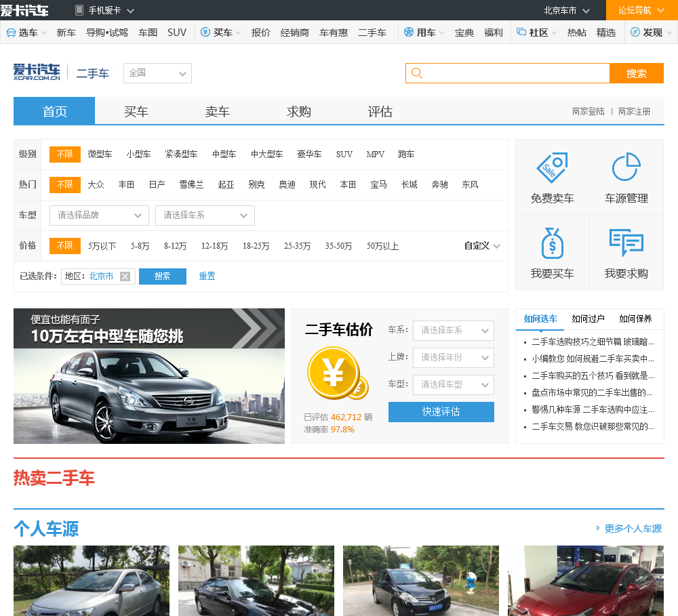This screenshot has height=616, width=678.
Task: Select the 如何选车 tab
Action: 540,319
